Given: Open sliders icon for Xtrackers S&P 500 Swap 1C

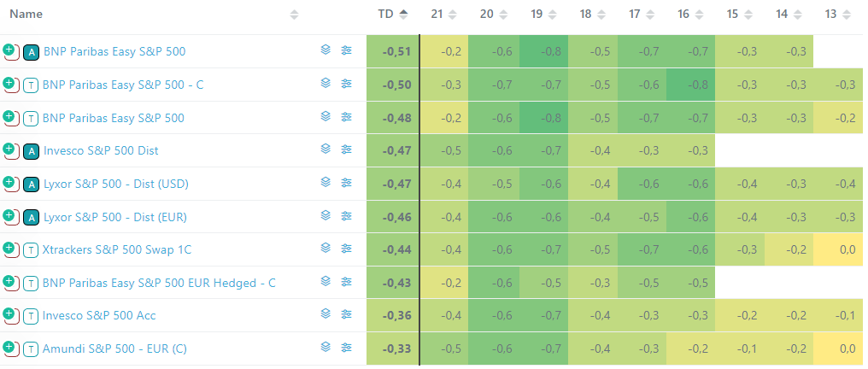Looking at the screenshot, I should (346, 249).
